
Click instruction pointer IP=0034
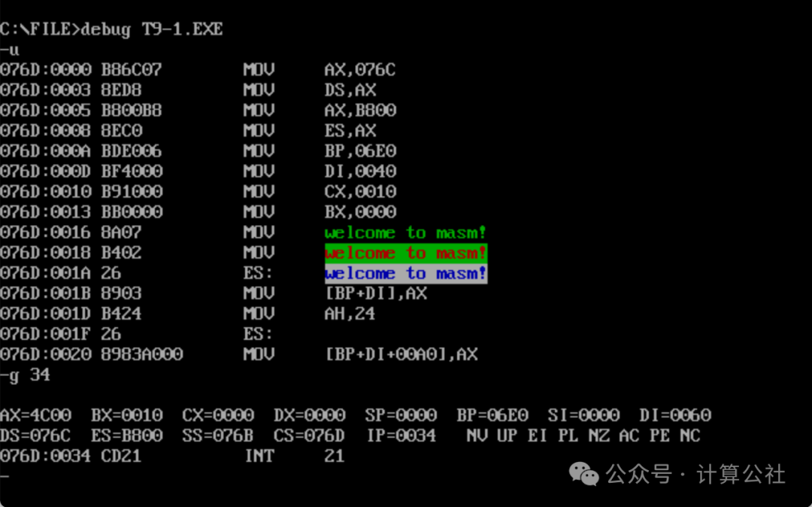point(400,436)
